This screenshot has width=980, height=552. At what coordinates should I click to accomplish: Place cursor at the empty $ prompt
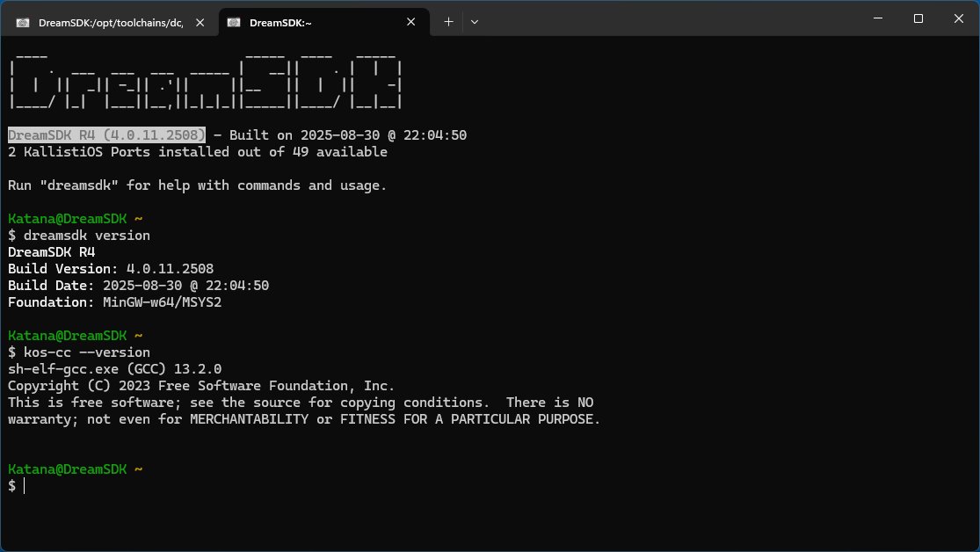pyautogui.click(x=25, y=486)
